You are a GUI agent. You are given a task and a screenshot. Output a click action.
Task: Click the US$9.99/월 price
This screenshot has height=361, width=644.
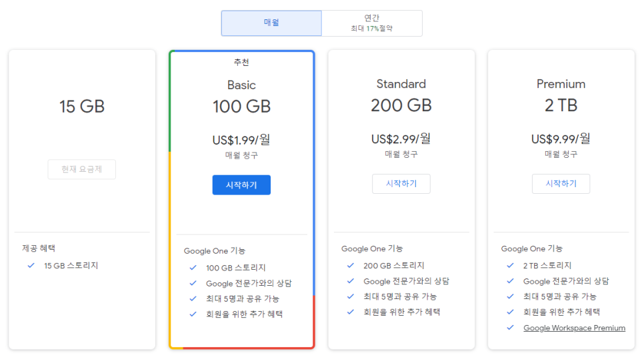coord(561,139)
